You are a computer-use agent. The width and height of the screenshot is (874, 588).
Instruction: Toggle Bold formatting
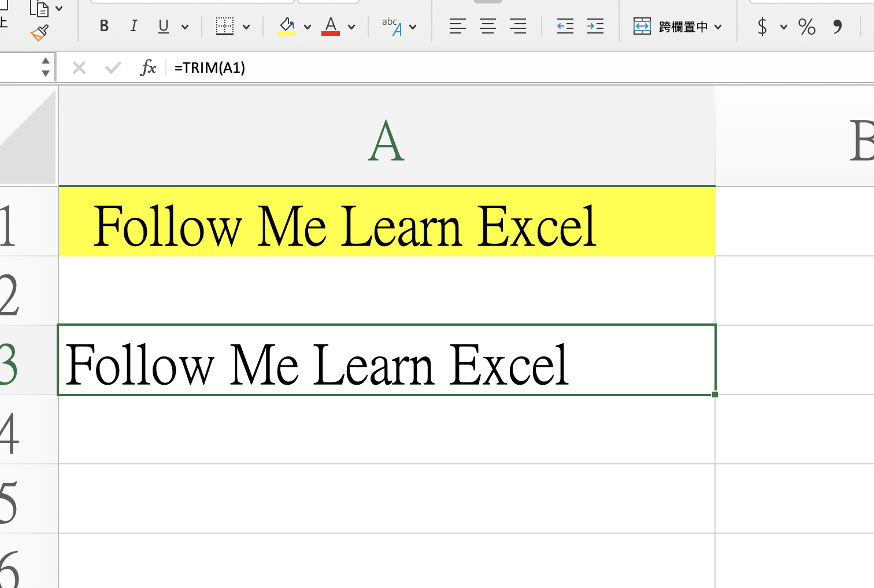104,26
